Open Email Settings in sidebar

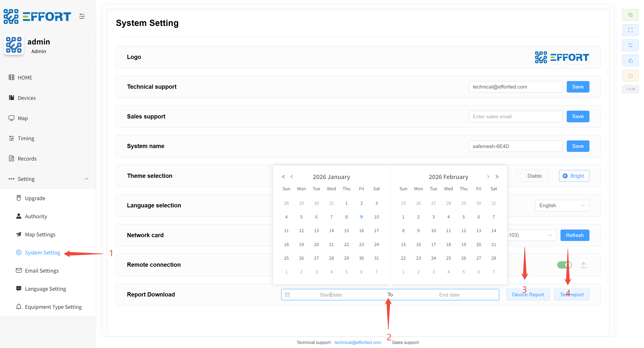click(x=41, y=271)
